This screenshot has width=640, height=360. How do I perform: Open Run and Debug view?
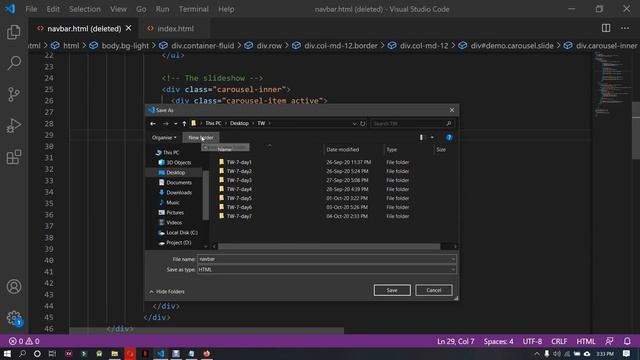[14, 126]
